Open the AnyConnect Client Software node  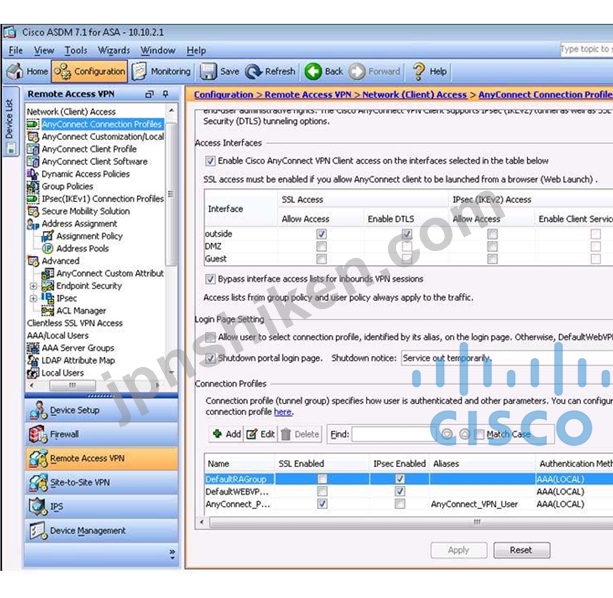click(x=94, y=162)
